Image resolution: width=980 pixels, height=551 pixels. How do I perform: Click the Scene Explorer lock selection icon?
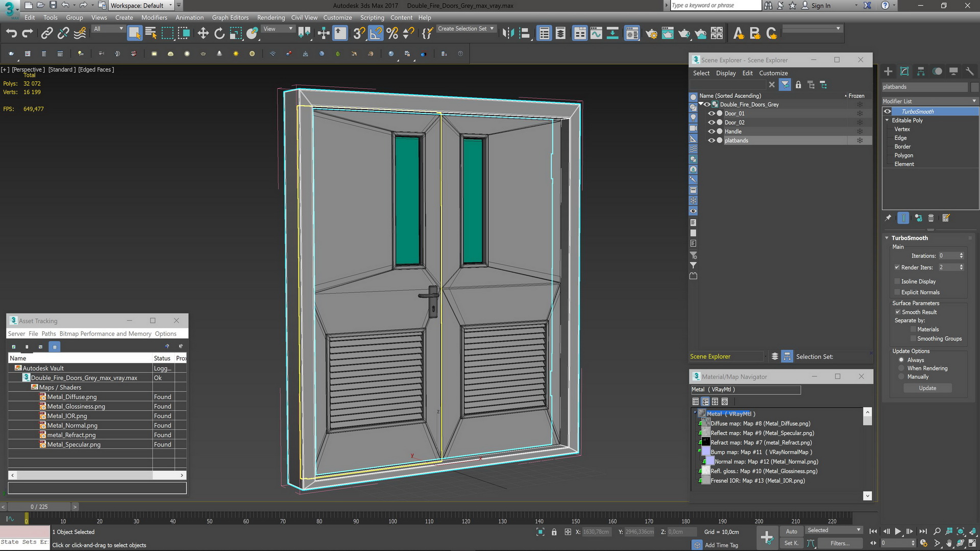[x=798, y=85]
